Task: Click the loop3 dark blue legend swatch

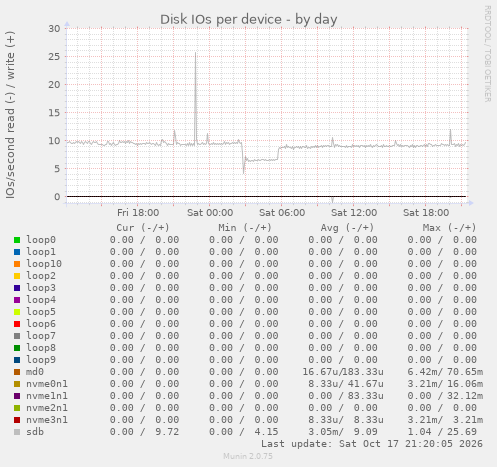Action: [x=17, y=288]
